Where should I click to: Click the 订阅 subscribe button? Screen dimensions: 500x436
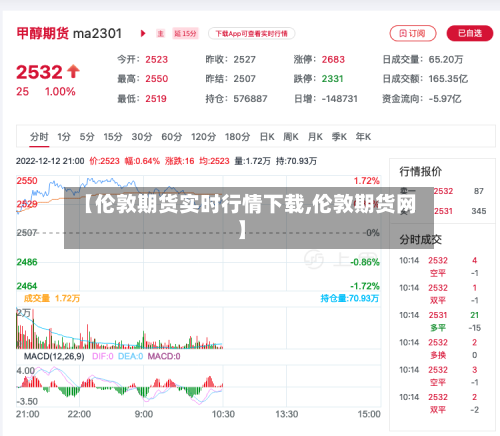413,33
